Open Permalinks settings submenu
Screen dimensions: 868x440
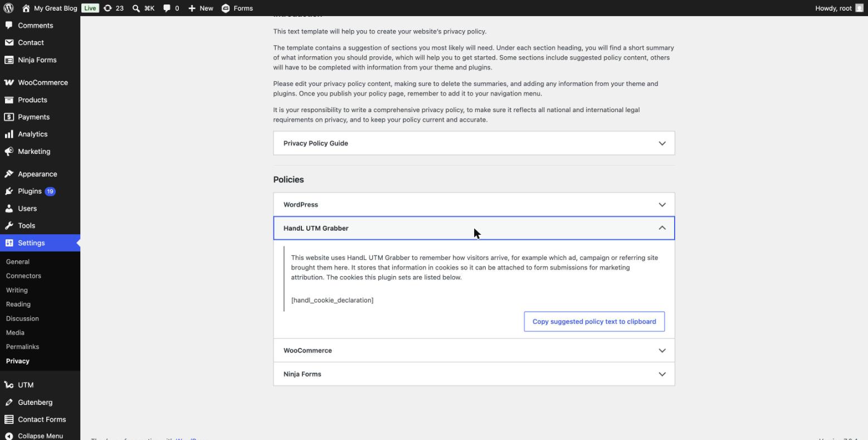pos(22,347)
